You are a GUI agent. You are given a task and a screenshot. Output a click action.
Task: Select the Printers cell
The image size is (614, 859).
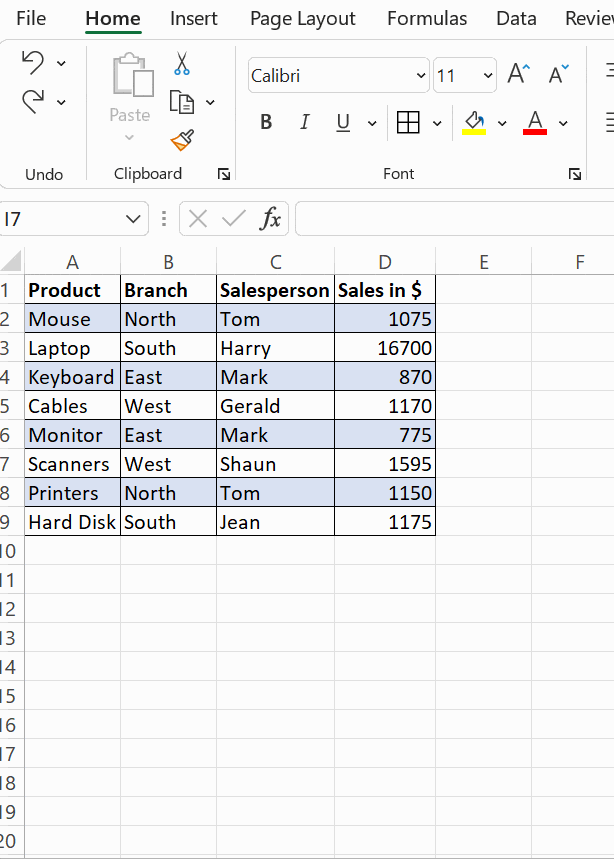click(x=72, y=493)
